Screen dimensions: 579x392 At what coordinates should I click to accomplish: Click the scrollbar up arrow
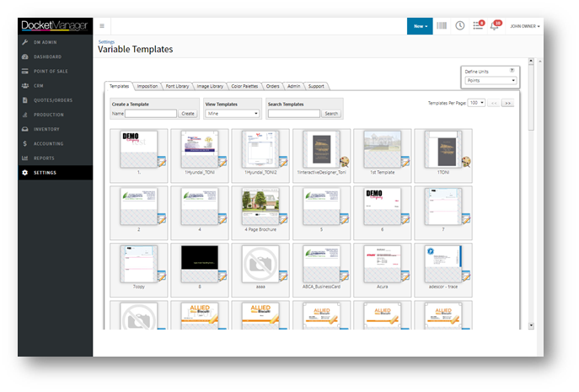point(531,61)
